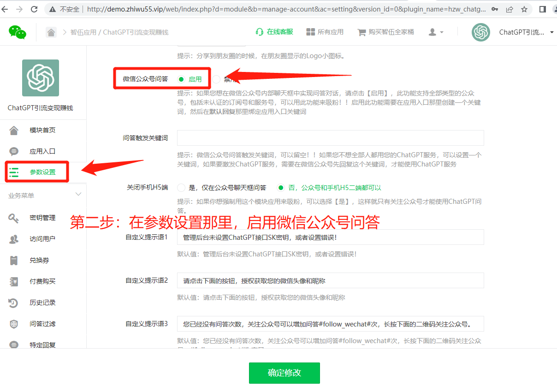The width and height of the screenshot is (557, 392).
Task: Open 在线客服 online support
Action: point(274,32)
